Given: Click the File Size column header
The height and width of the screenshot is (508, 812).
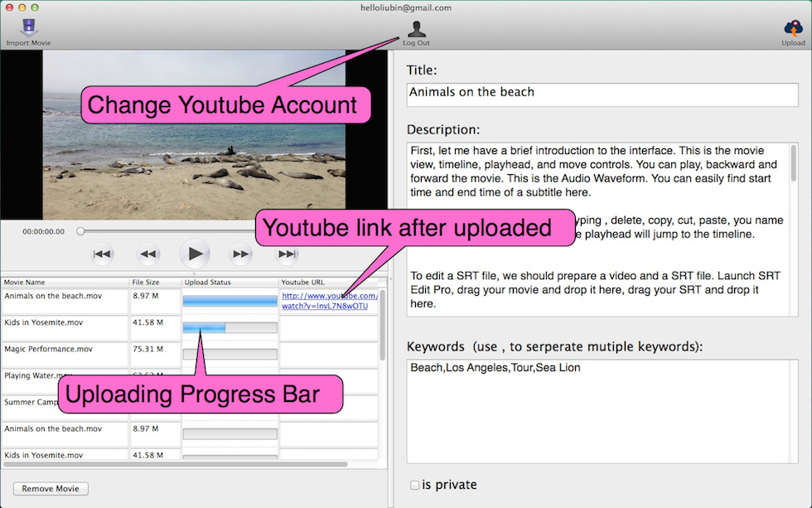Looking at the screenshot, I should click(156, 283).
